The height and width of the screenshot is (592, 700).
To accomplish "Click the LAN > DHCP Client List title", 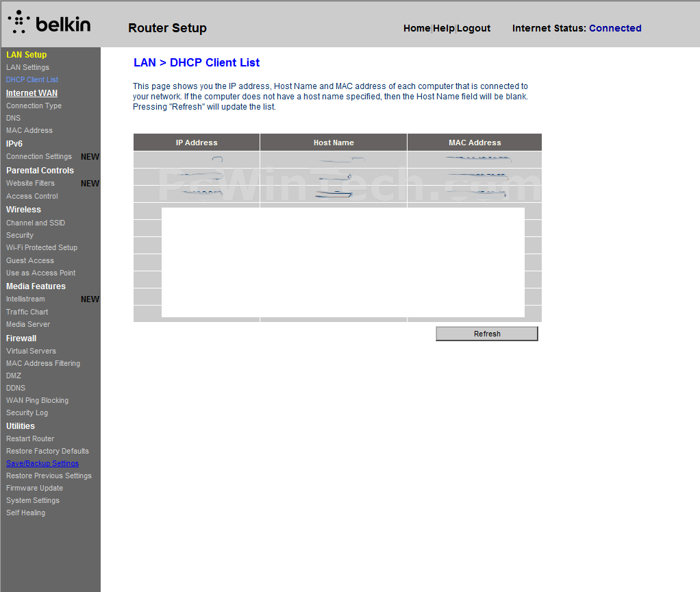I will pyautogui.click(x=197, y=62).
